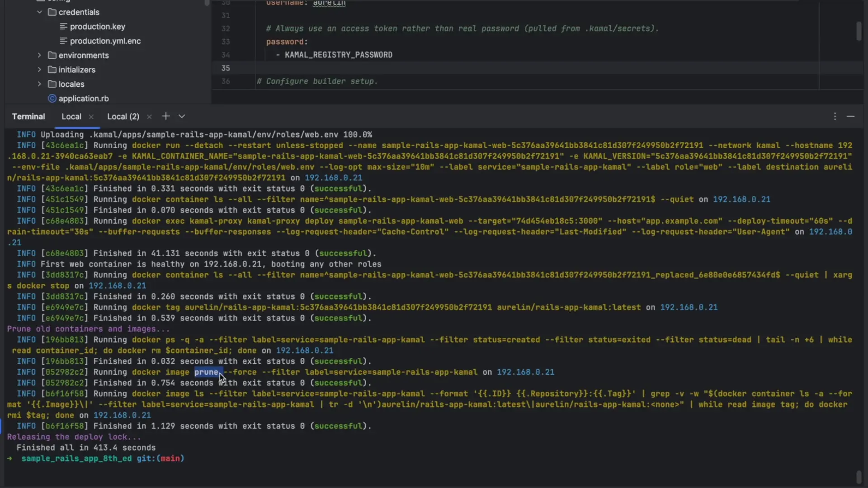Click 'Finished all in 413.4 seconds' line
Viewport: 868px width, 488px height.
pos(86,448)
